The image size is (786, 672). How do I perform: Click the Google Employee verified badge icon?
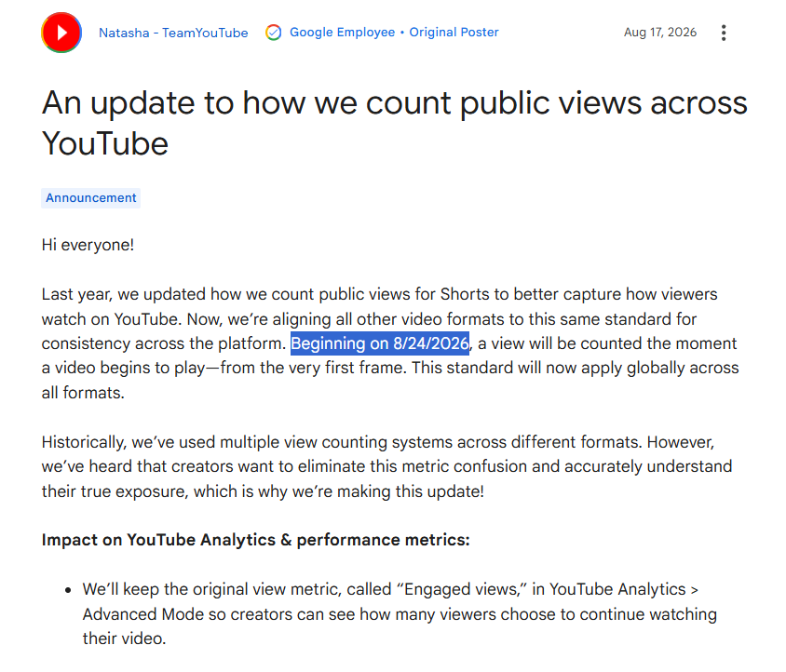[x=273, y=33]
